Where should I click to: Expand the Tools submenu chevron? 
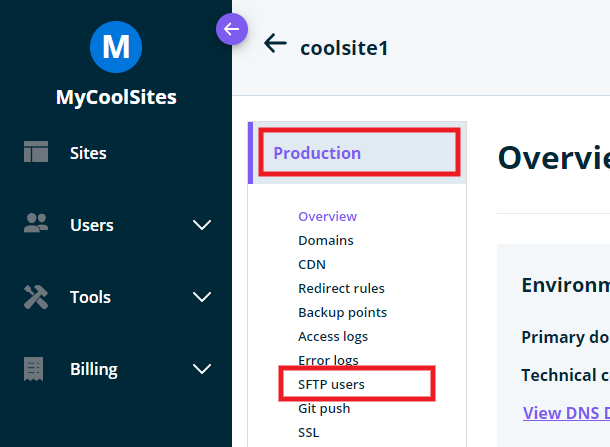(202, 297)
